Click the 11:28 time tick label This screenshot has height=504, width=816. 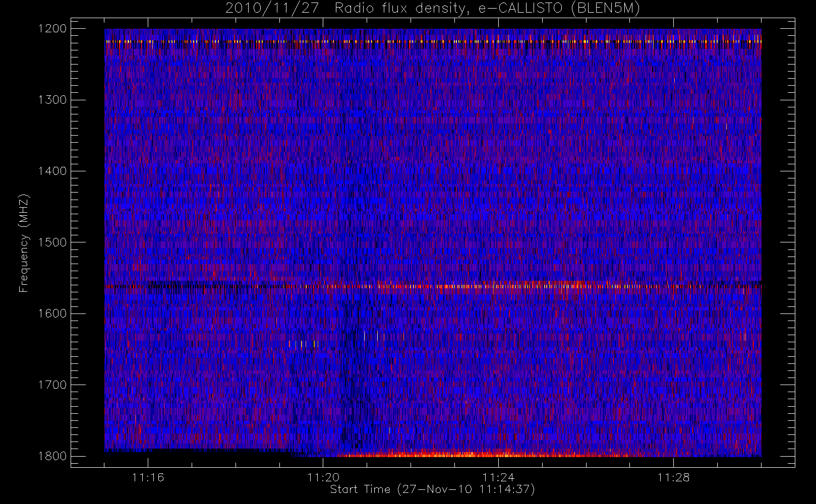click(x=673, y=477)
